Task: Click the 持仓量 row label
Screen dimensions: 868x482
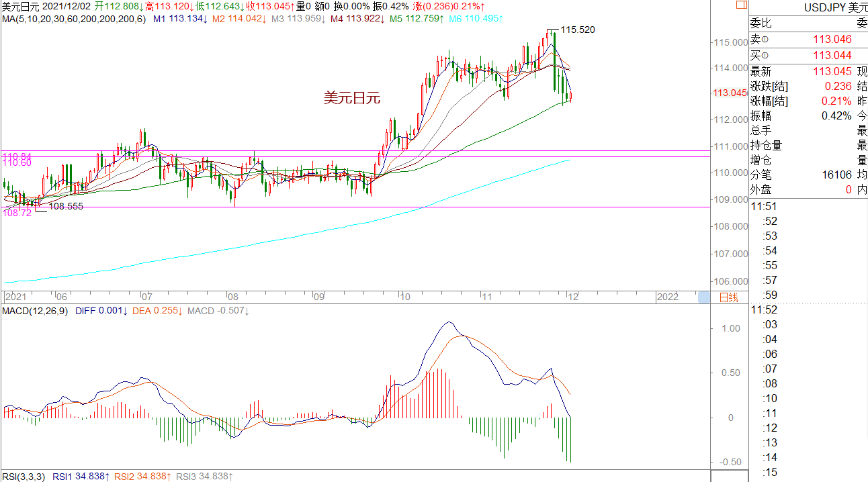Action: tap(766, 145)
